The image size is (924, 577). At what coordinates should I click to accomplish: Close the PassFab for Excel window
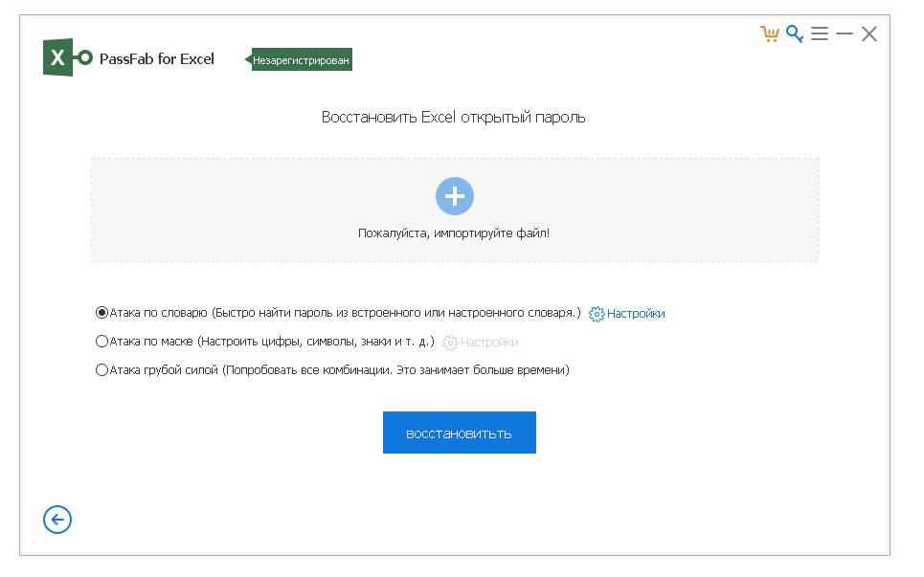(869, 33)
